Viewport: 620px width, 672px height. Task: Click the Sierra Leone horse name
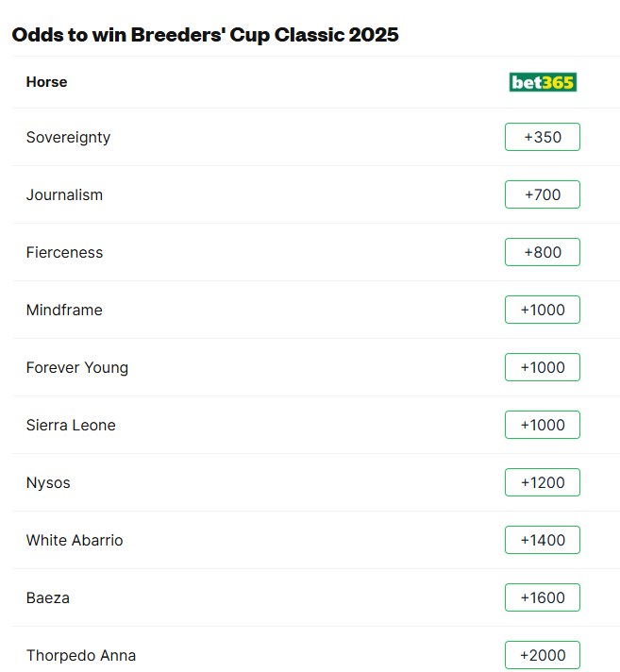click(71, 425)
